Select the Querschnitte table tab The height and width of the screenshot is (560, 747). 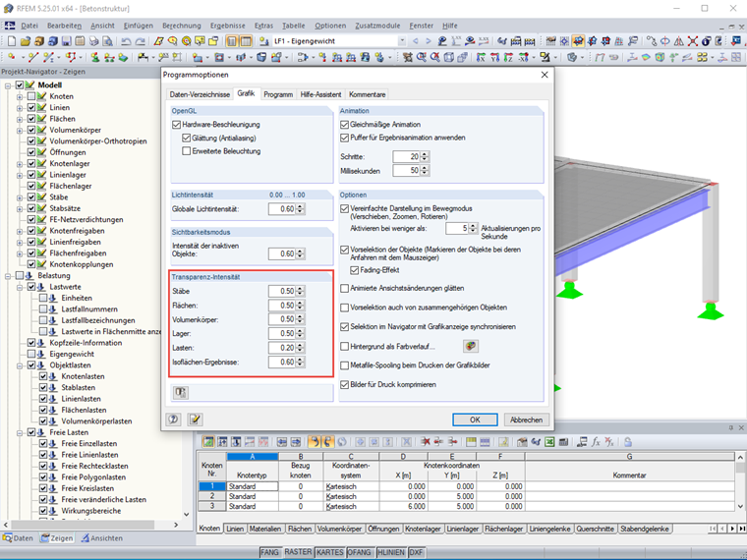coord(595,529)
